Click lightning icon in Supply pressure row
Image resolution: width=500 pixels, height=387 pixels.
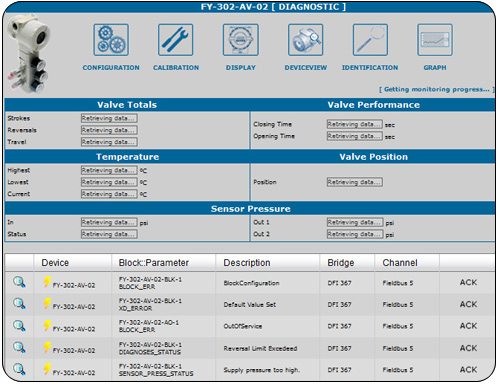47,369
